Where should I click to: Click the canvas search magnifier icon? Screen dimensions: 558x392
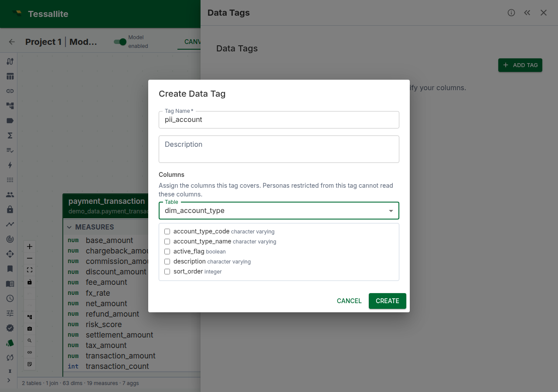[30, 341]
